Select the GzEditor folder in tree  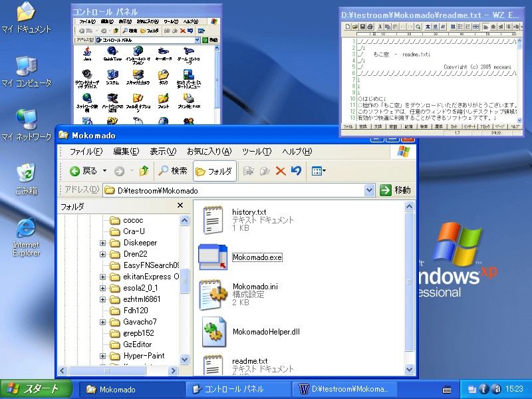tap(138, 344)
